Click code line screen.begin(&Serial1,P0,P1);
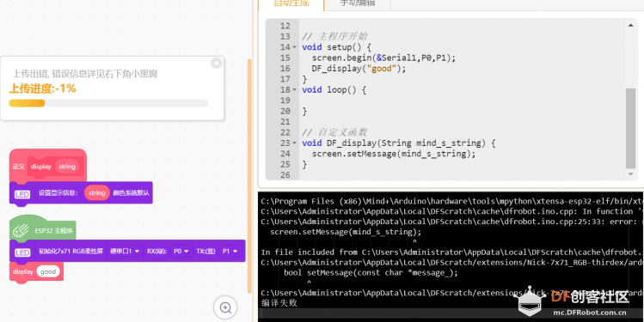644x322 pixels. (383, 58)
